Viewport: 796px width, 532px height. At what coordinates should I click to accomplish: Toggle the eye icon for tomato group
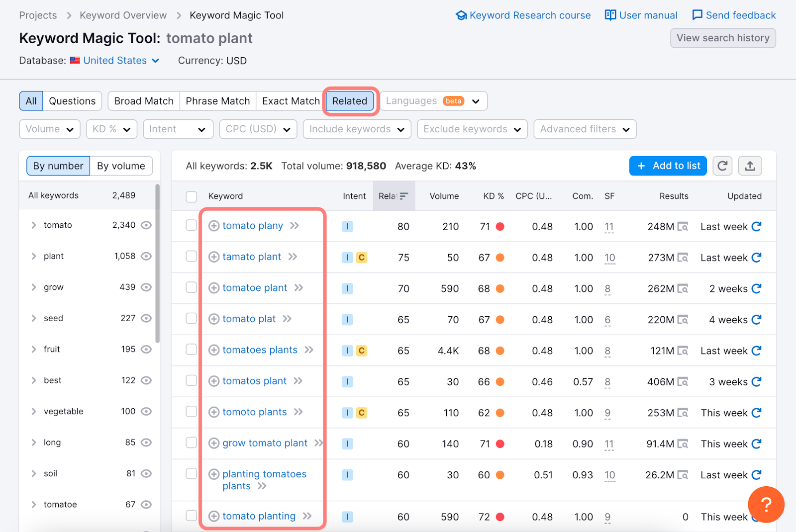click(146, 225)
